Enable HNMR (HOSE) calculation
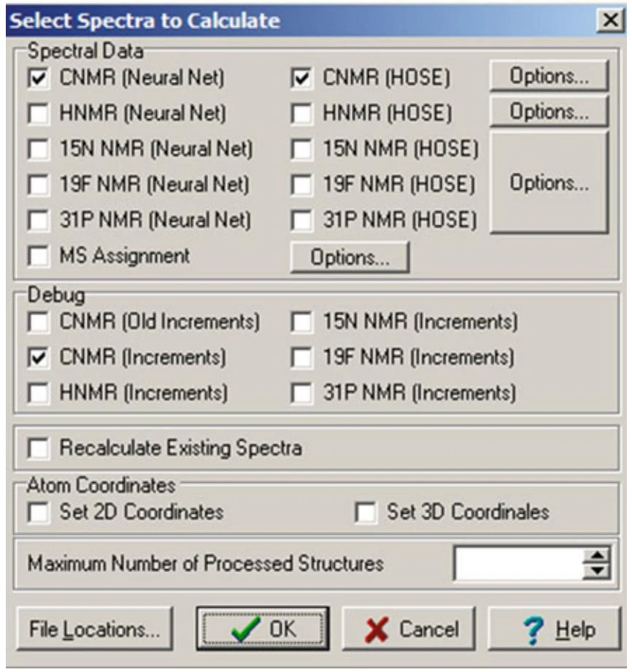632x672 pixels. (x=301, y=114)
